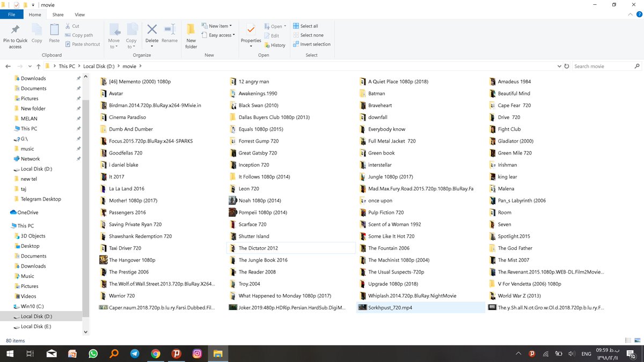Image resolution: width=644 pixels, height=362 pixels.
Task: Refresh the movie folder view
Action: tap(567, 67)
